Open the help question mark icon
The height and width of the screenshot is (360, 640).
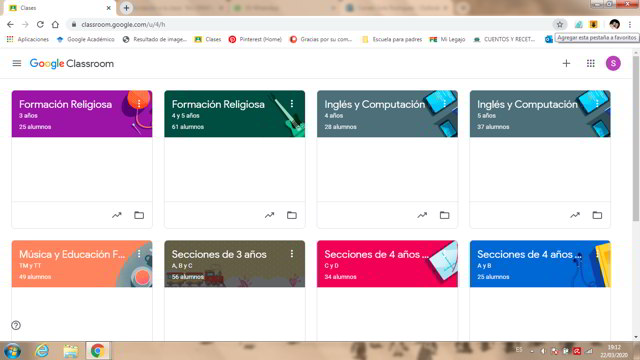point(16,325)
